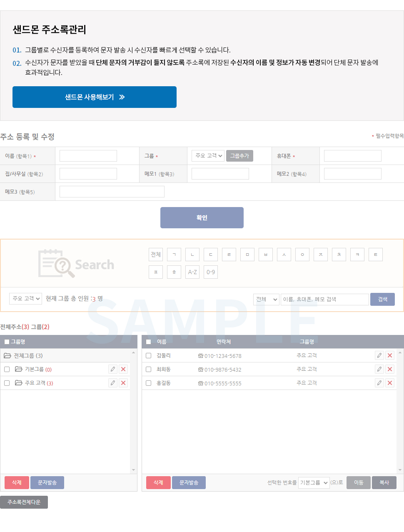Confirm the address form with 확인
The image size is (404, 532).
click(x=202, y=217)
